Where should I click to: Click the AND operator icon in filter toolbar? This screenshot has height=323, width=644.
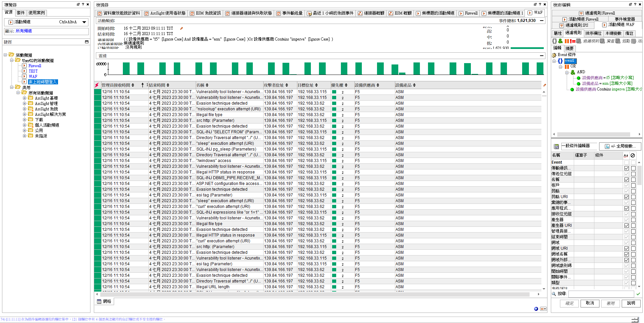coord(560,41)
